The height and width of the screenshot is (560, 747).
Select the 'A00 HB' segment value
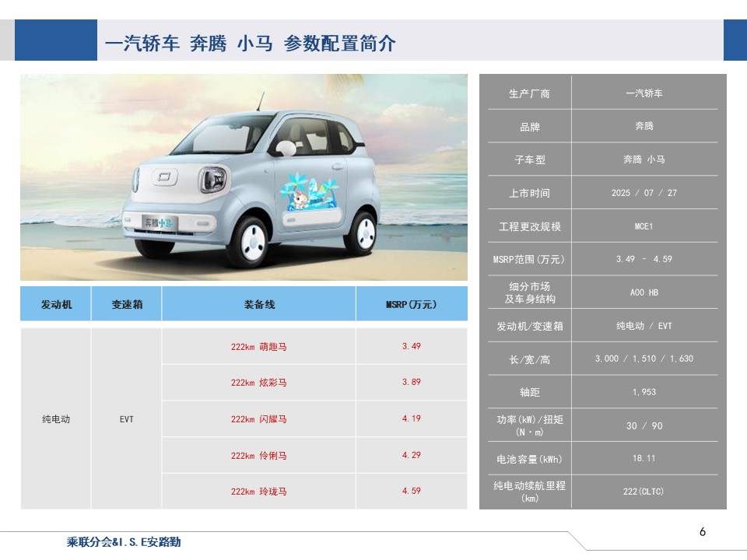tap(644, 292)
